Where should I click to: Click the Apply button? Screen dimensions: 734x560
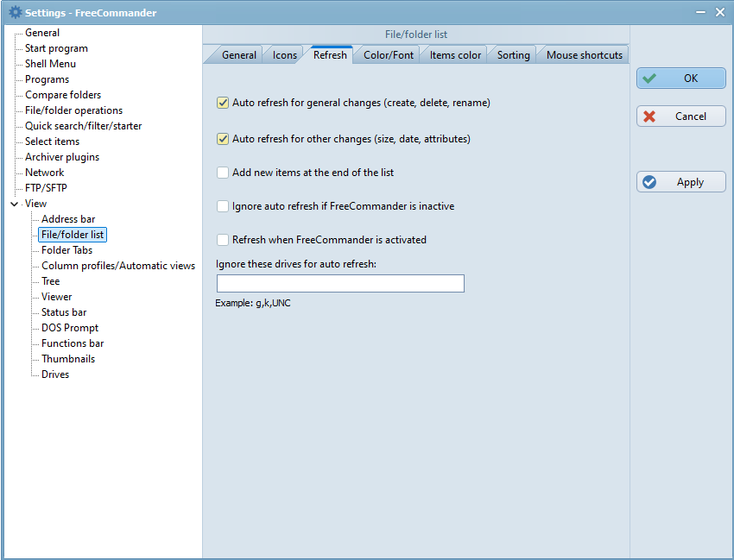681,181
